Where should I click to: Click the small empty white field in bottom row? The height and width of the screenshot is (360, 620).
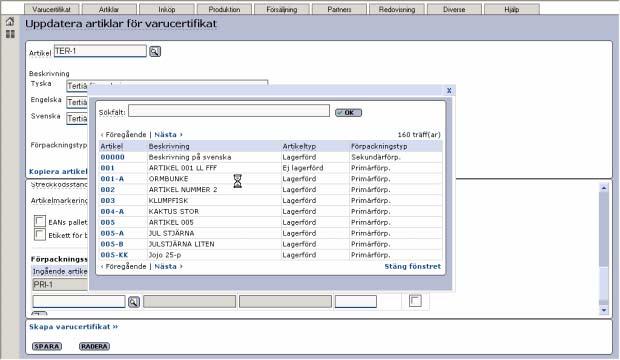[x=356, y=301]
